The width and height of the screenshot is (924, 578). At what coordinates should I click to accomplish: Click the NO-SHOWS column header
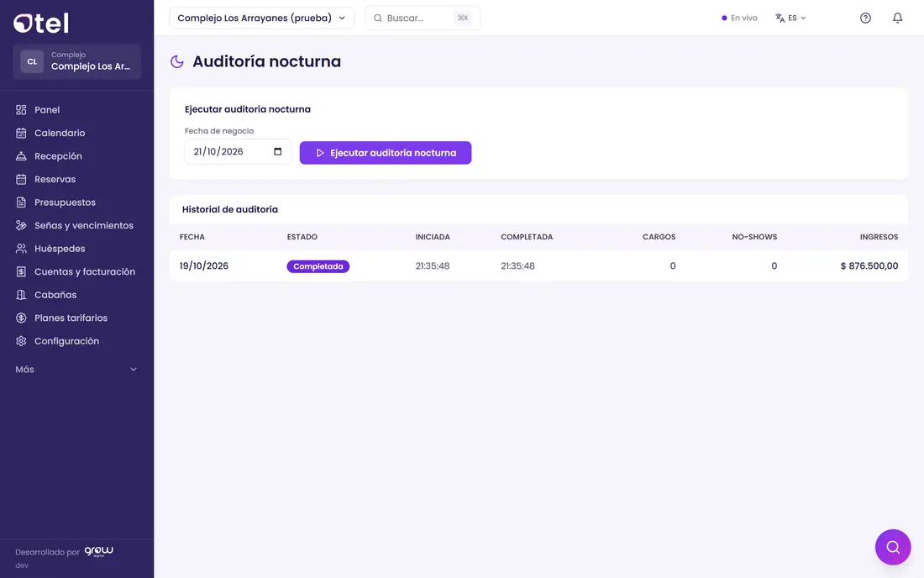754,237
